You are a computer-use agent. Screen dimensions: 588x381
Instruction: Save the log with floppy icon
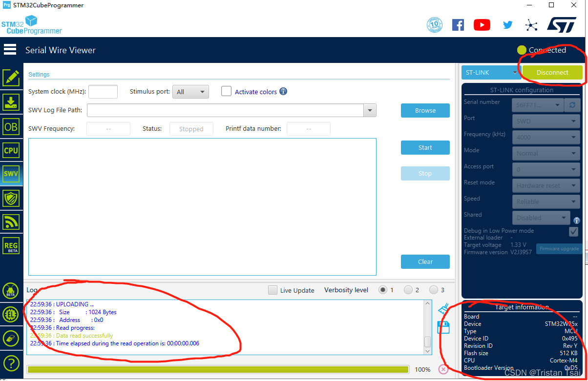(443, 327)
